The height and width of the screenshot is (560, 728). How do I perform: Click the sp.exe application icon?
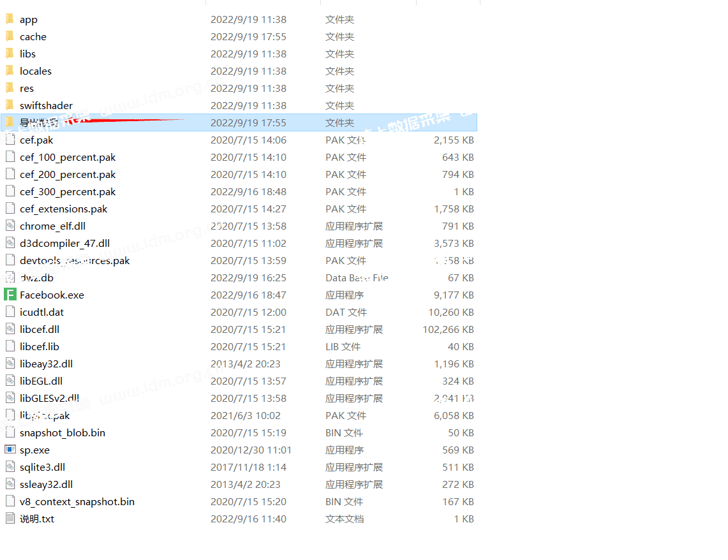[x=10, y=450]
